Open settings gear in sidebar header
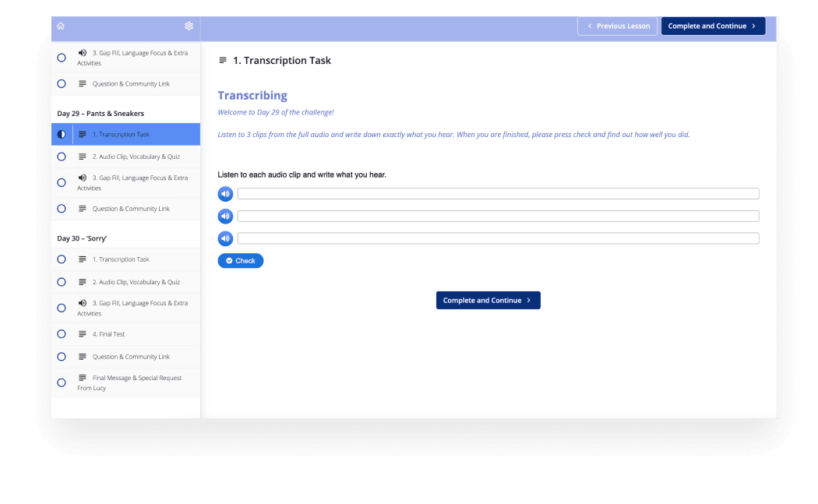Screen dimensions: 818x504 189,26
